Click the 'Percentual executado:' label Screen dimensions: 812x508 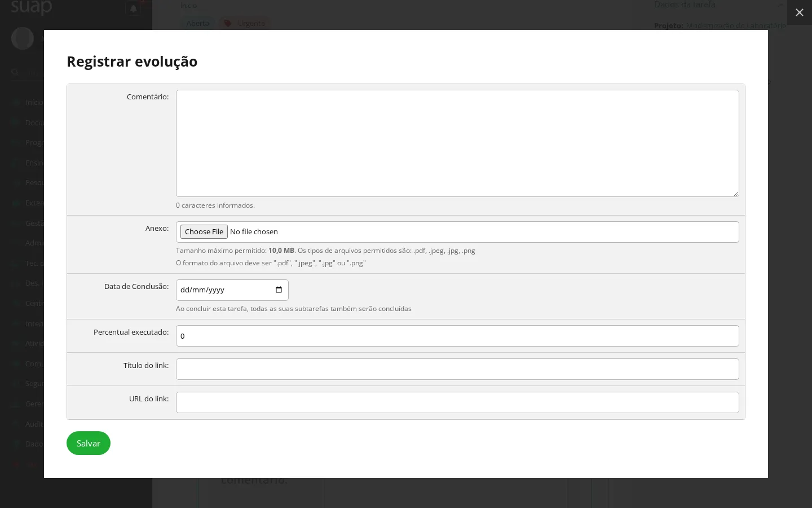click(131, 332)
